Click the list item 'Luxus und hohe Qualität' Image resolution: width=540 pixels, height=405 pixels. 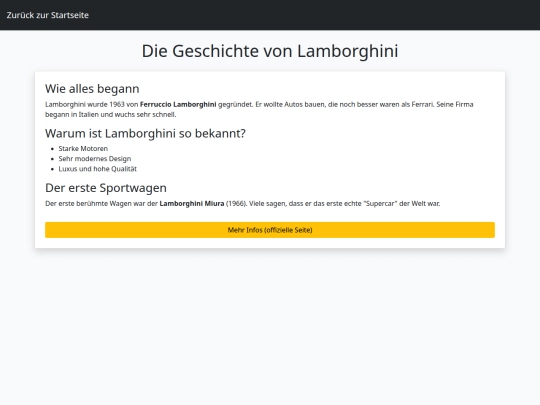pos(97,169)
